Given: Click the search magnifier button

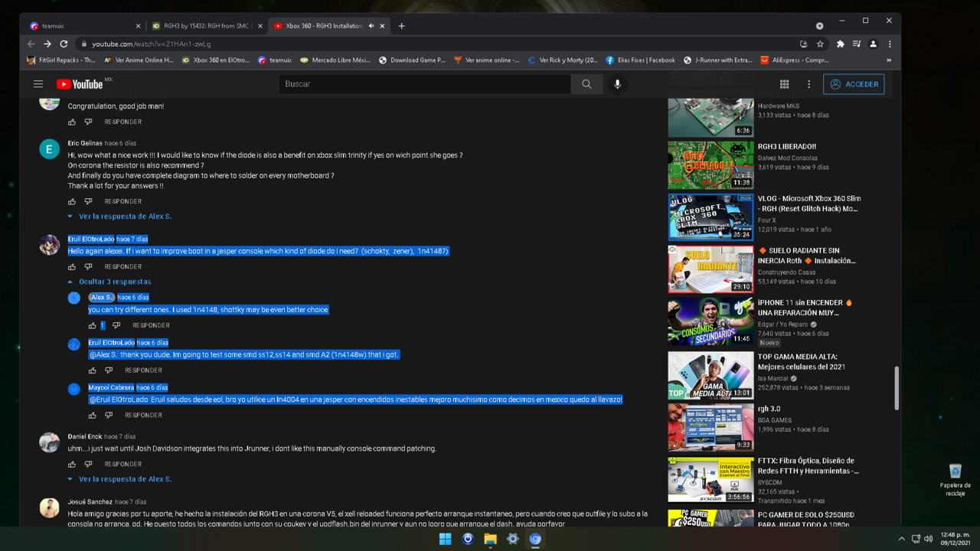Looking at the screenshot, I should click(x=586, y=84).
